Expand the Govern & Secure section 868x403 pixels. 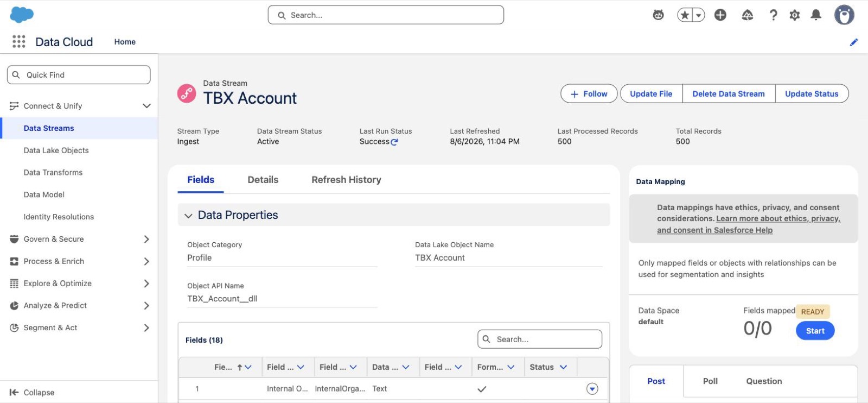146,239
